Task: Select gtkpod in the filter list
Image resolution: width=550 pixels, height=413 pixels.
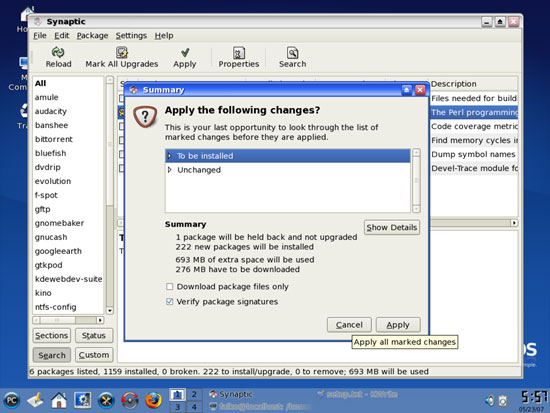Action: (68, 265)
